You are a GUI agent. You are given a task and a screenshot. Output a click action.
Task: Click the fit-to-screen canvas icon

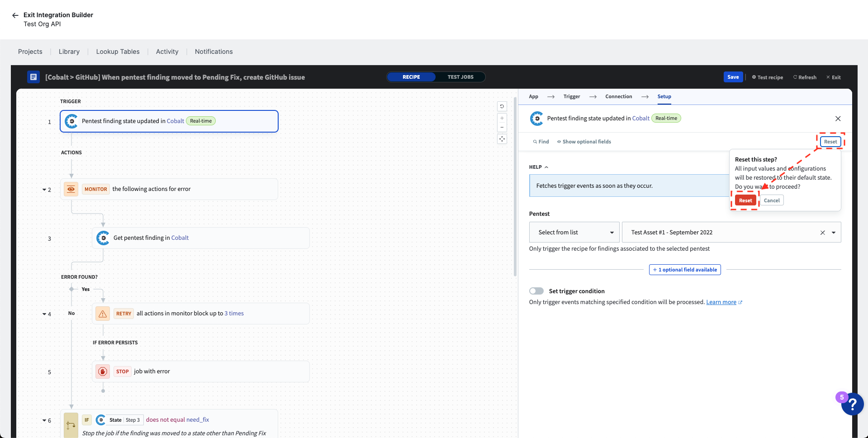(x=502, y=139)
